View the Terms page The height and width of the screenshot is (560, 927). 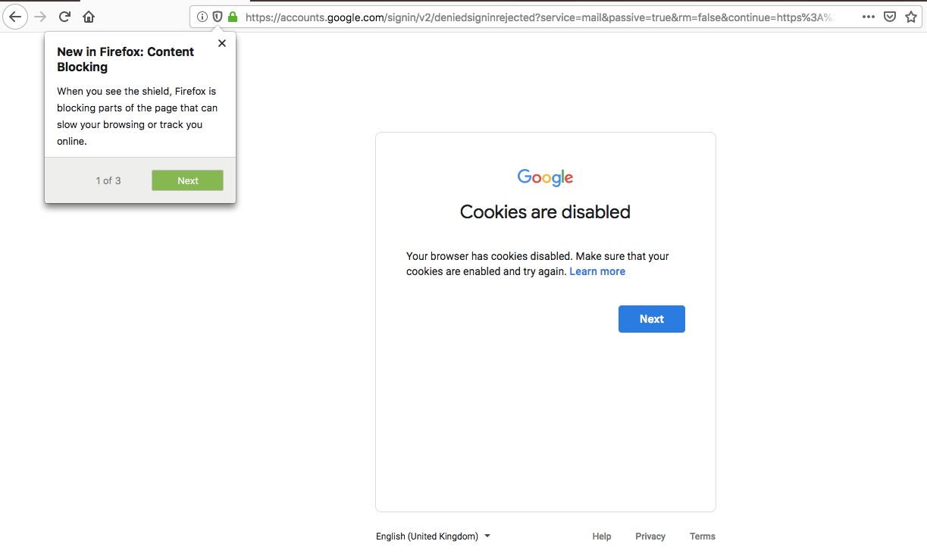coord(701,536)
